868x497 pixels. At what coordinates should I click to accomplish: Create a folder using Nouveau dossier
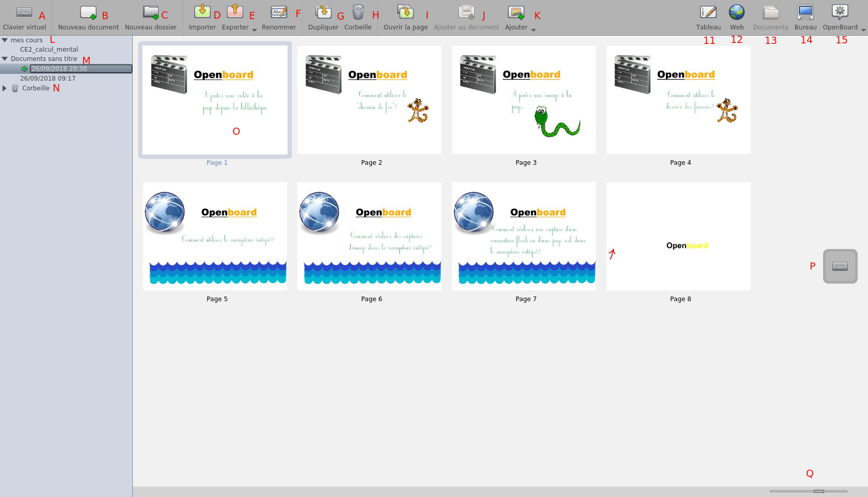(151, 15)
